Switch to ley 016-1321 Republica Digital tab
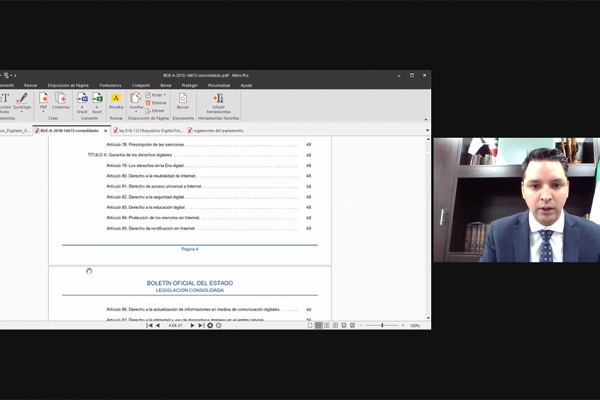The image size is (600, 400). [x=148, y=131]
